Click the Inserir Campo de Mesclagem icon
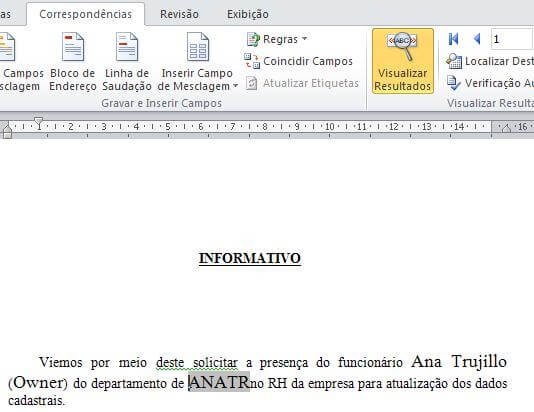This screenshot has height=412, width=534. coord(198,47)
